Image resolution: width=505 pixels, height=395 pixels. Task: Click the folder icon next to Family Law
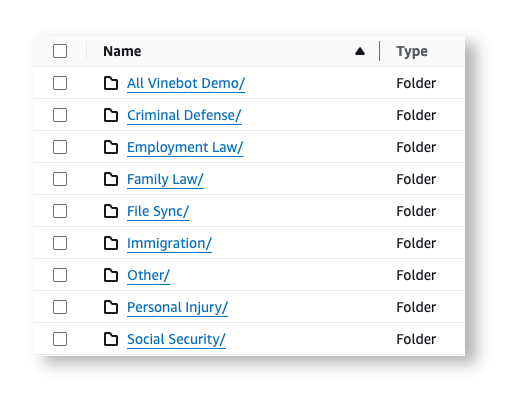(x=111, y=179)
